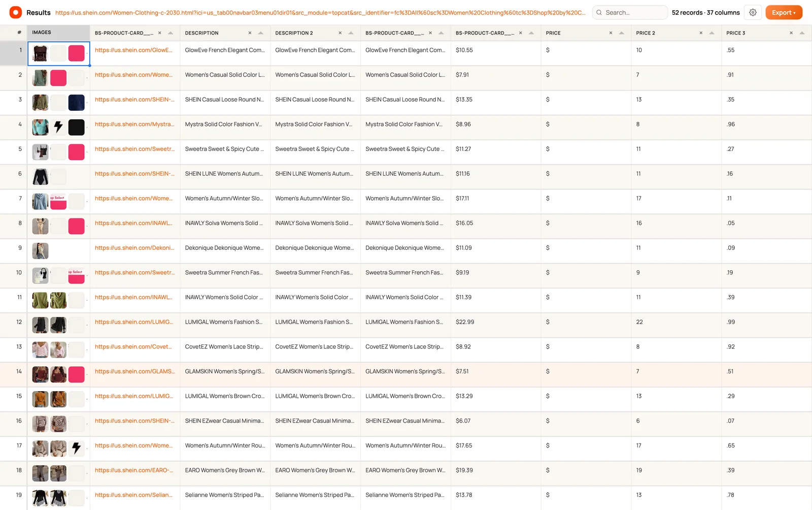Remove the DESCRIPTION column with its X
Image resolution: width=812 pixels, height=510 pixels.
[250, 33]
